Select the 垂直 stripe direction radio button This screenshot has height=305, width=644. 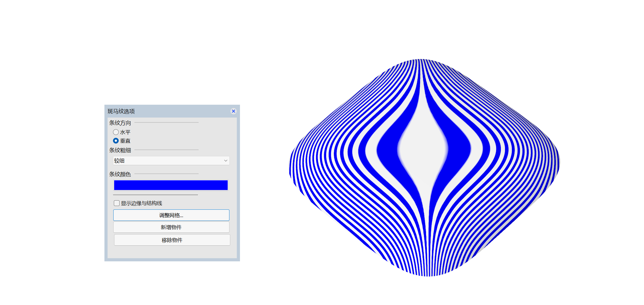tap(116, 141)
